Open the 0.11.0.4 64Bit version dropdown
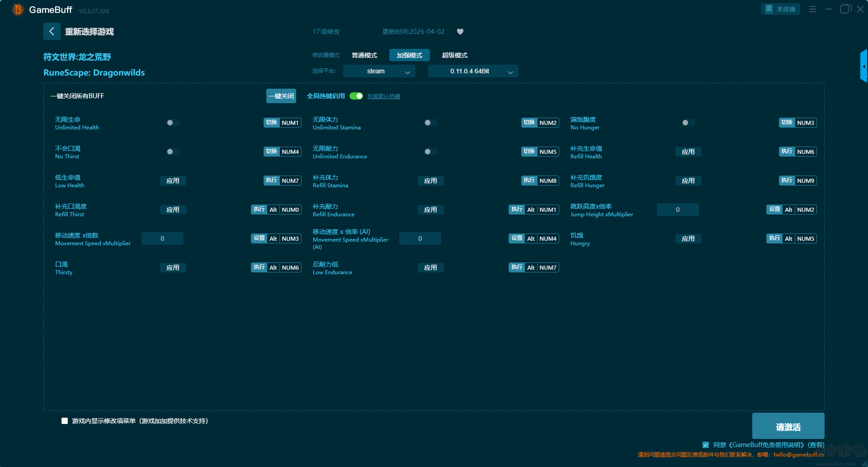868x467 pixels. click(x=473, y=71)
